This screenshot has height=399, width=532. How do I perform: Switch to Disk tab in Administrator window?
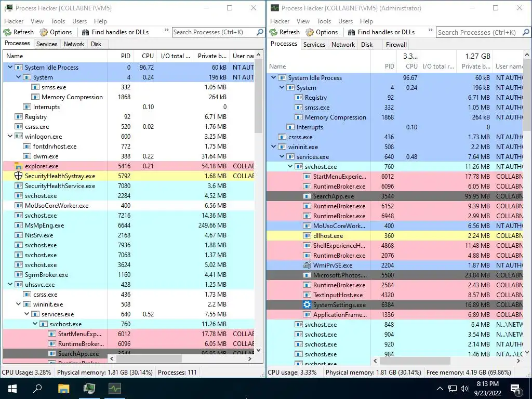coord(367,45)
